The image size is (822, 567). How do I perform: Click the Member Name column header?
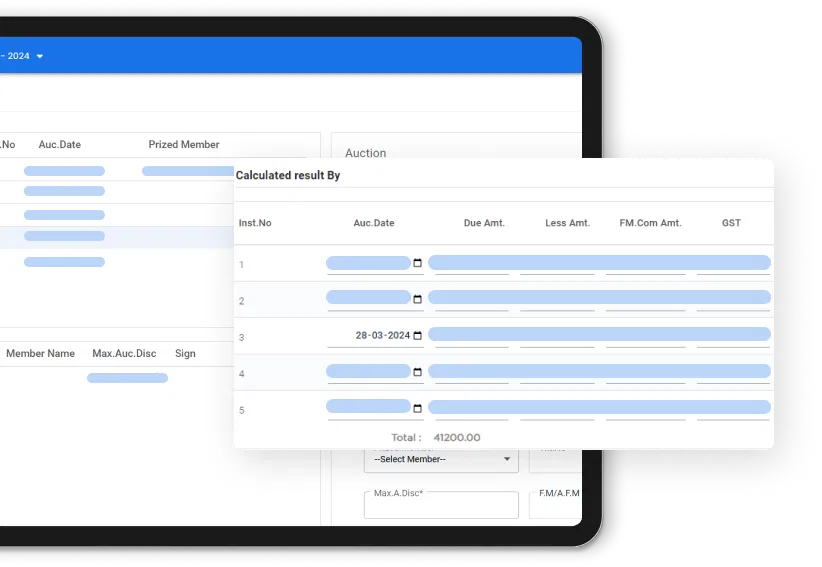tap(40, 354)
